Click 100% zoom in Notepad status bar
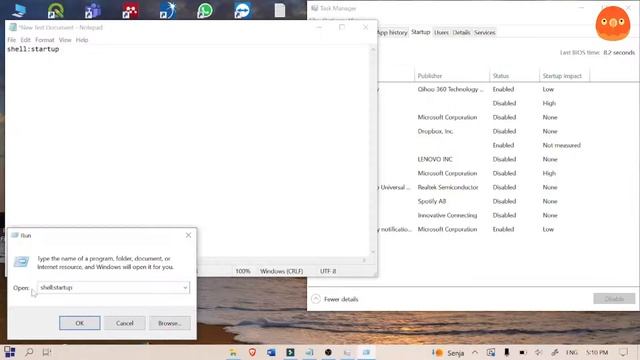Viewport: 640px width, 360px height. (x=242, y=271)
